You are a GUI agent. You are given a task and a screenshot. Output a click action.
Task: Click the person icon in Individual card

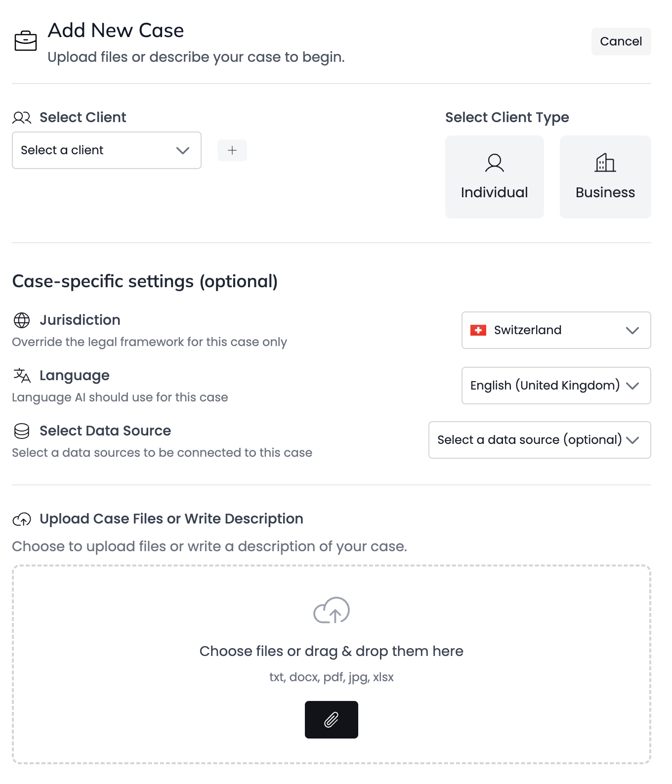click(495, 163)
